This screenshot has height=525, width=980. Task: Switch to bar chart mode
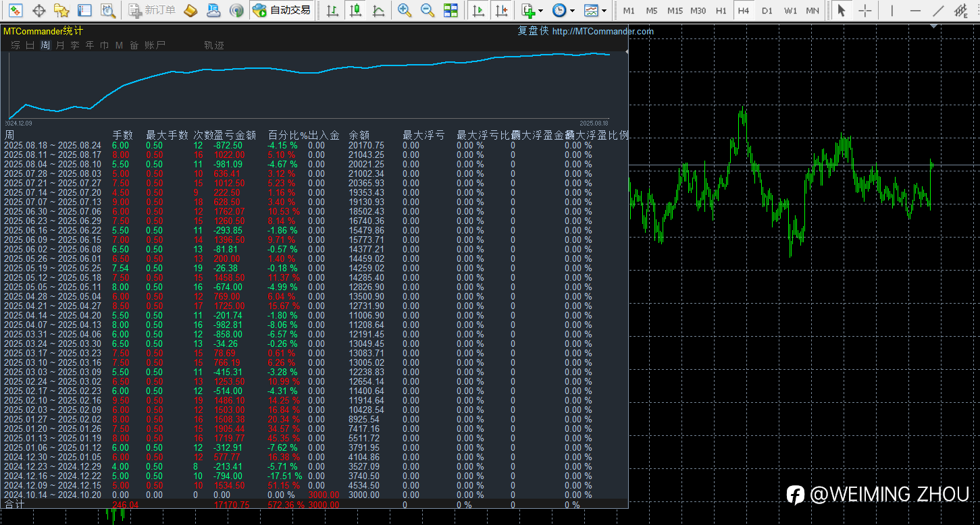(x=332, y=10)
